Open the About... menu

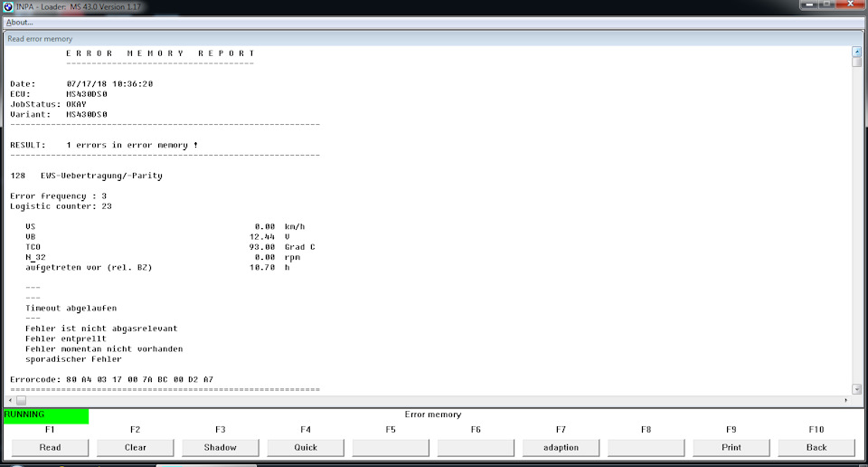coord(19,22)
